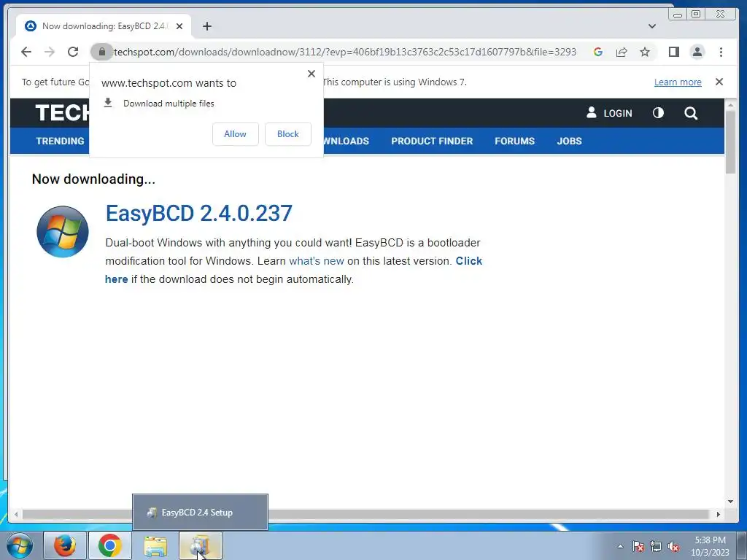Reload the current page
This screenshot has height=560, width=747.
pyautogui.click(x=73, y=52)
